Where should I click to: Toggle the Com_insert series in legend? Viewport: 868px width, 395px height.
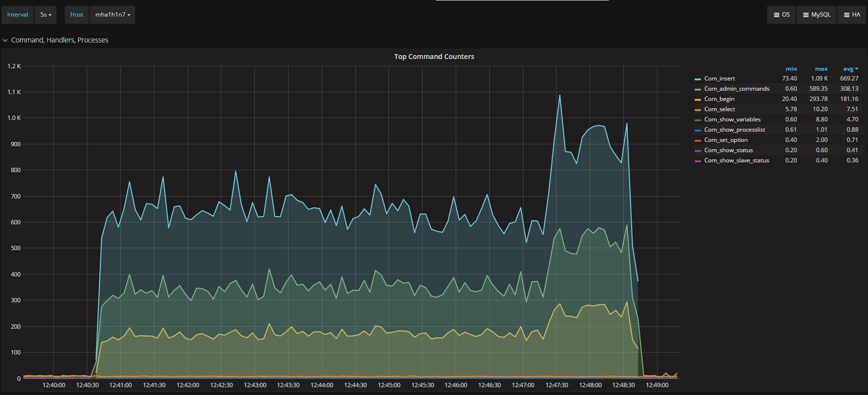click(719, 79)
